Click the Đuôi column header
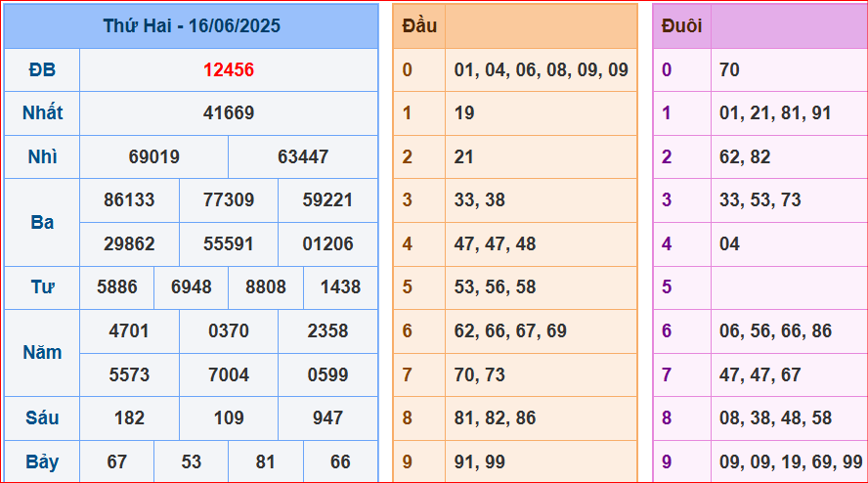 [682, 25]
